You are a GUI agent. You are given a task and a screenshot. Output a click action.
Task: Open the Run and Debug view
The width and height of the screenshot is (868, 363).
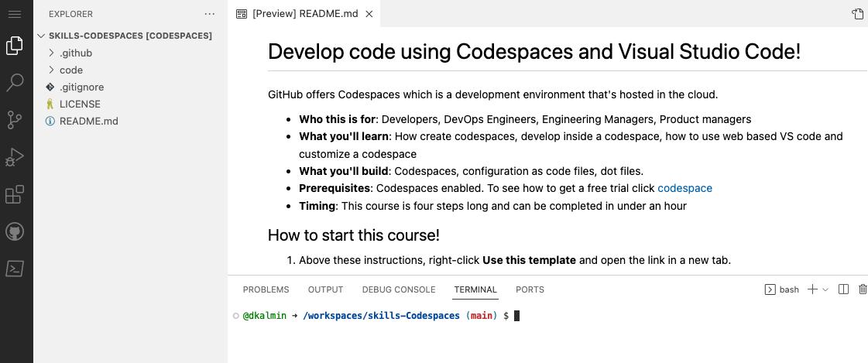pos(15,157)
